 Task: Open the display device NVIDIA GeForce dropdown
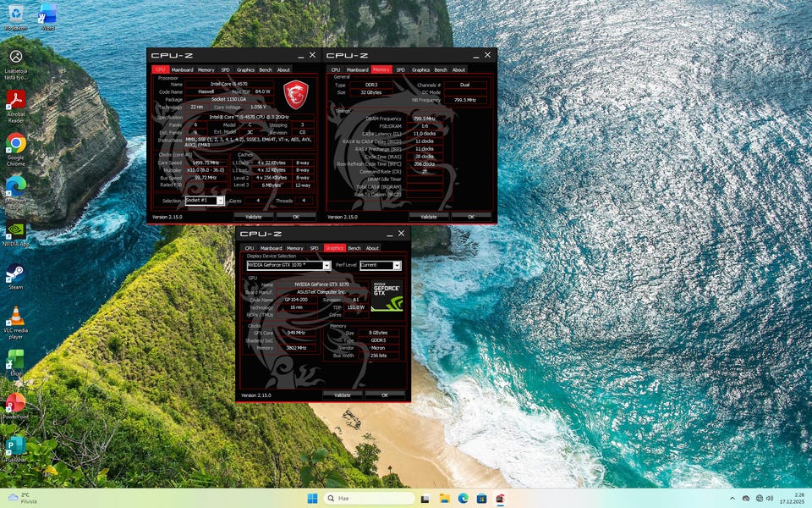[x=288, y=265]
